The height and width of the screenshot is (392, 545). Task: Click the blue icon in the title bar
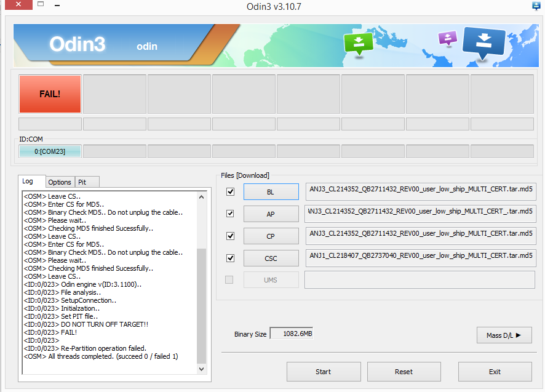click(536, 6)
